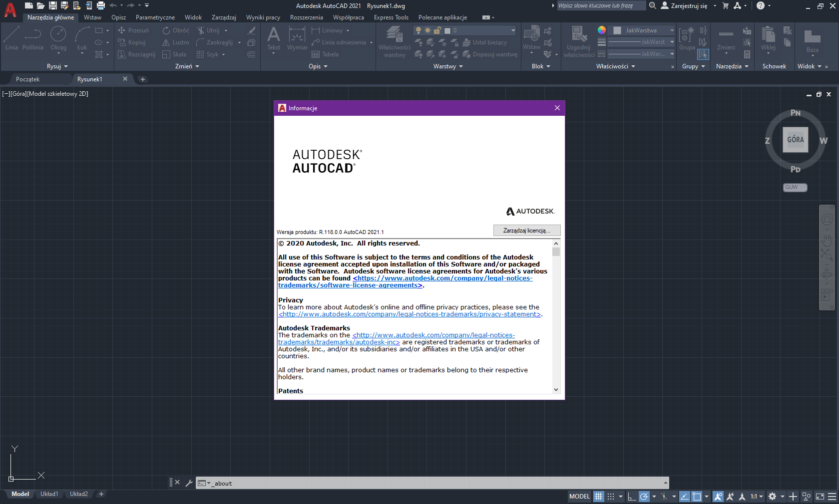Viewport: 839px width, 504px height.
Task: Select the Linia (line) drawing tool
Action: pos(11,38)
